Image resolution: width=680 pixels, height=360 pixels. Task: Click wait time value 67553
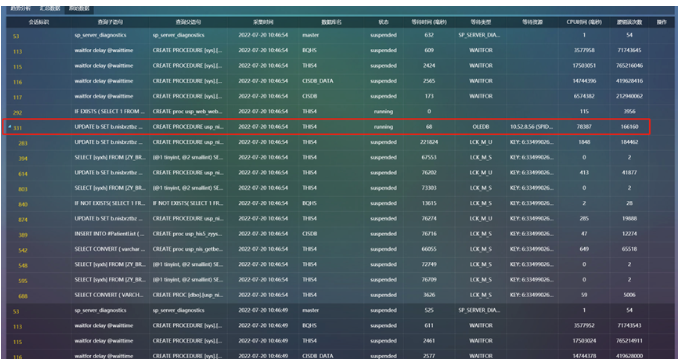pyautogui.click(x=428, y=157)
